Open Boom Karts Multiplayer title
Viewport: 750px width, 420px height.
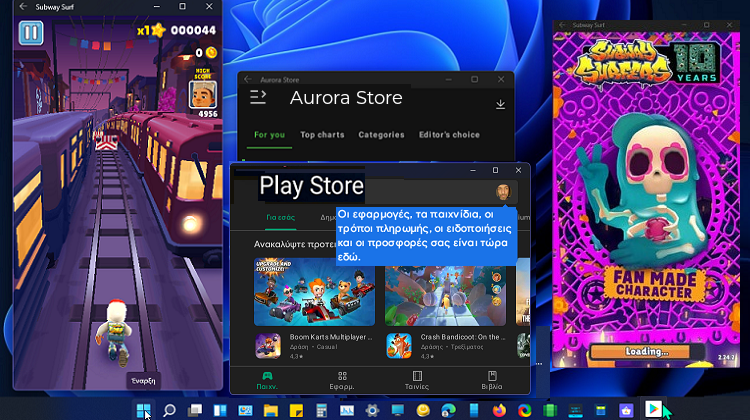click(x=331, y=337)
